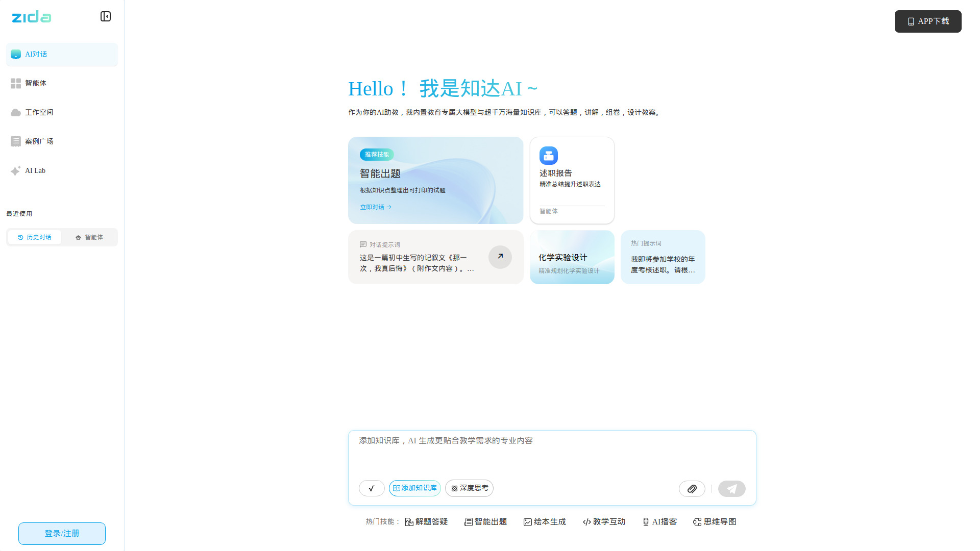The height and width of the screenshot is (551, 980).
Task: Open the 智能出题 recommended skill card
Action: [436, 180]
